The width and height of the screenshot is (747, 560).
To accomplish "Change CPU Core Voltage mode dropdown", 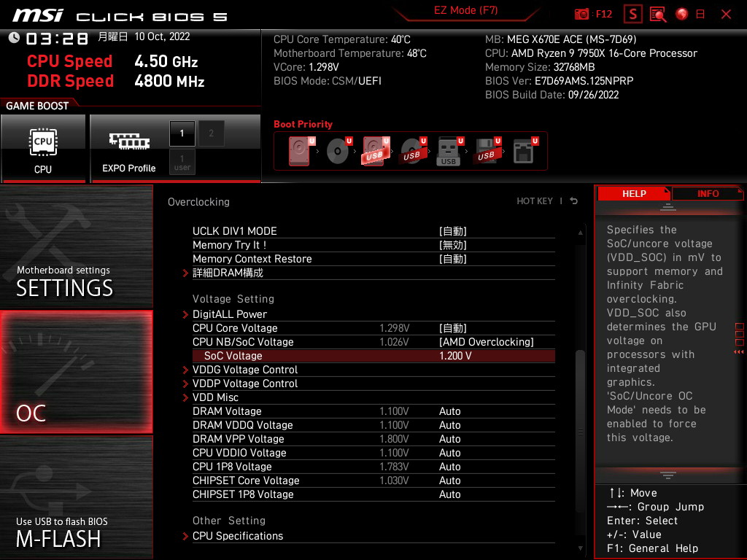I will point(452,327).
